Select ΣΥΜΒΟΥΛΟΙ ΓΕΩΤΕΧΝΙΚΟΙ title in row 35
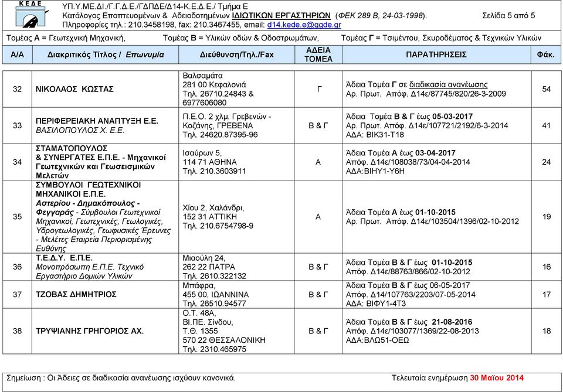Image resolution: width=563 pixels, height=392 pixels. [89, 185]
